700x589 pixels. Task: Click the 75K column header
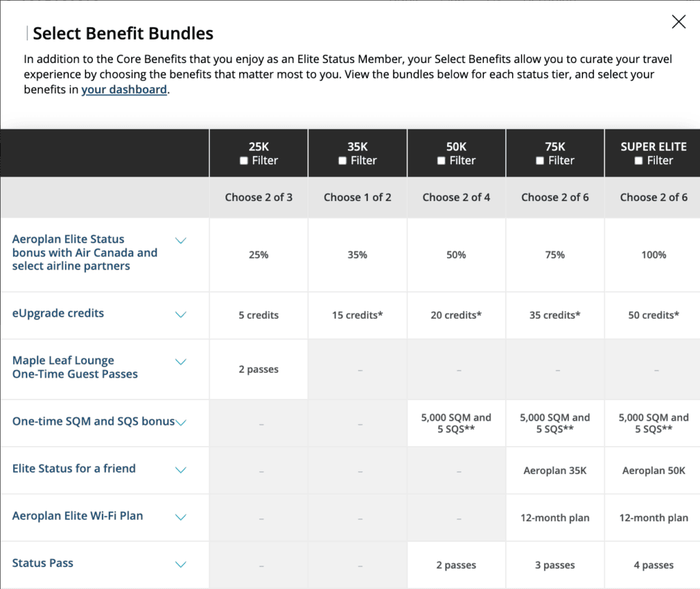pos(554,146)
